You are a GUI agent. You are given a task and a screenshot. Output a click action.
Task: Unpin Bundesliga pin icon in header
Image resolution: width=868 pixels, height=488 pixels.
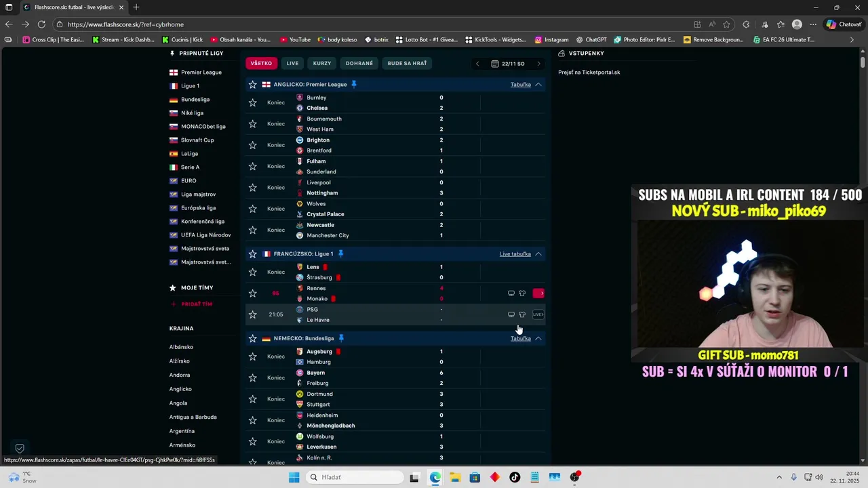[x=342, y=338]
